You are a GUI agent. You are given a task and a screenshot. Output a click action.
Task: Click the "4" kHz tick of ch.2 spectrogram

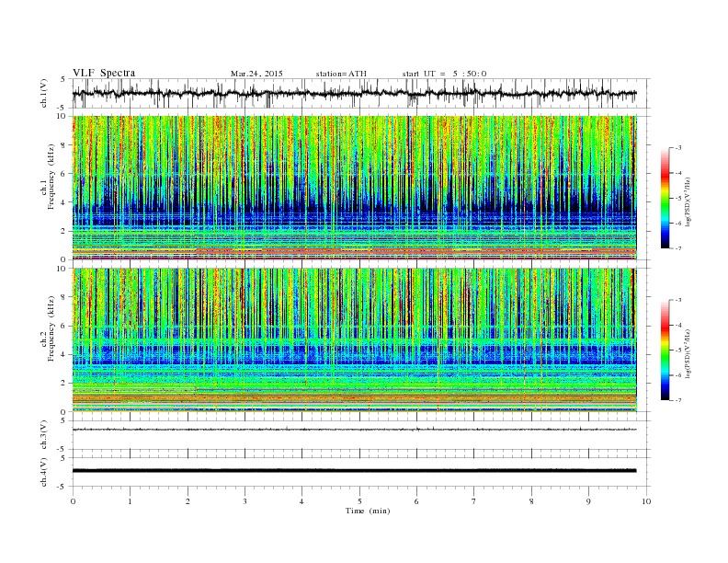tap(64, 355)
